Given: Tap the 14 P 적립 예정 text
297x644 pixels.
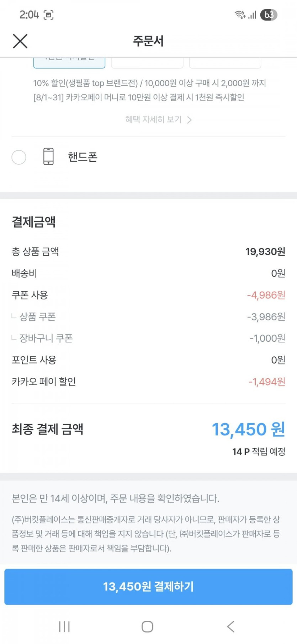Looking at the screenshot, I should click(259, 452).
